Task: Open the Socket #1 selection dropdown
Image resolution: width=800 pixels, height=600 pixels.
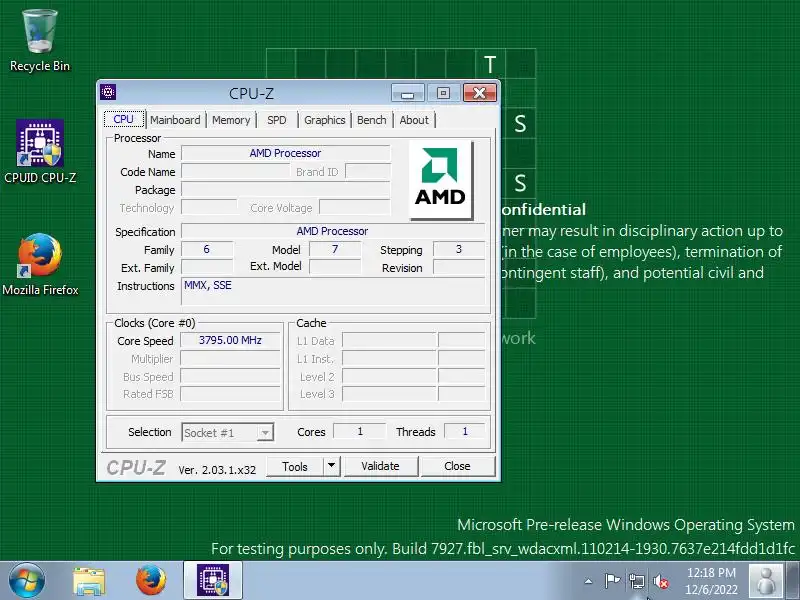Action: tap(228, 433)
